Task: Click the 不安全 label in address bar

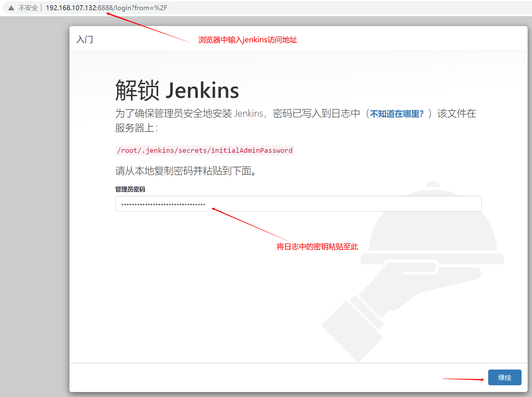Action: 28,8
